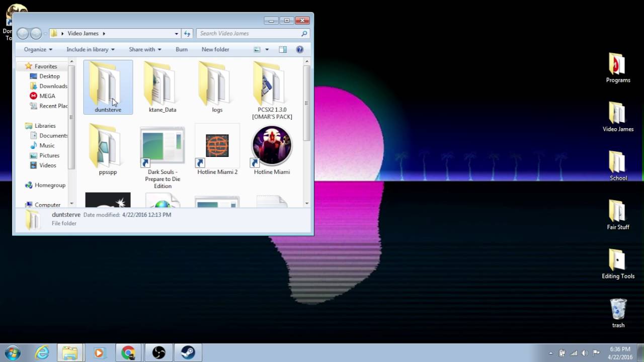The width and height of the screenshot is (644, 362).
Task: Select the Fair Stuff desktop folder
Action: tap(618, 215)
